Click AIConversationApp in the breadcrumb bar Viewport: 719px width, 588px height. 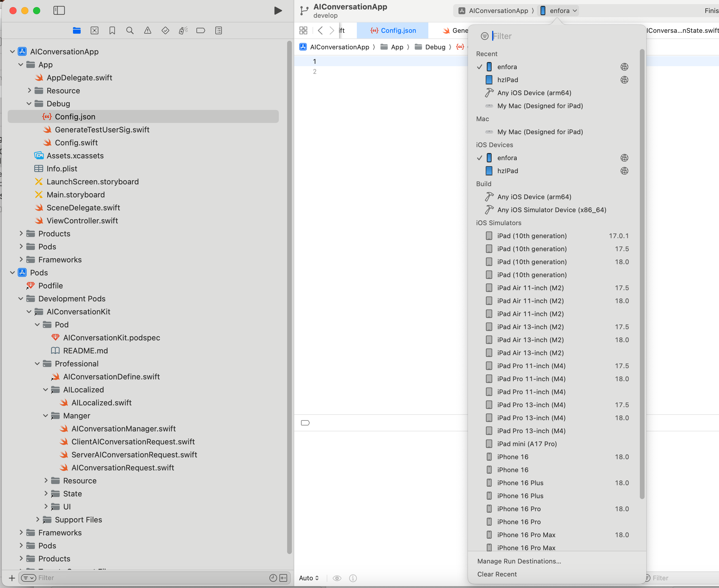click(x=334, y=47)
